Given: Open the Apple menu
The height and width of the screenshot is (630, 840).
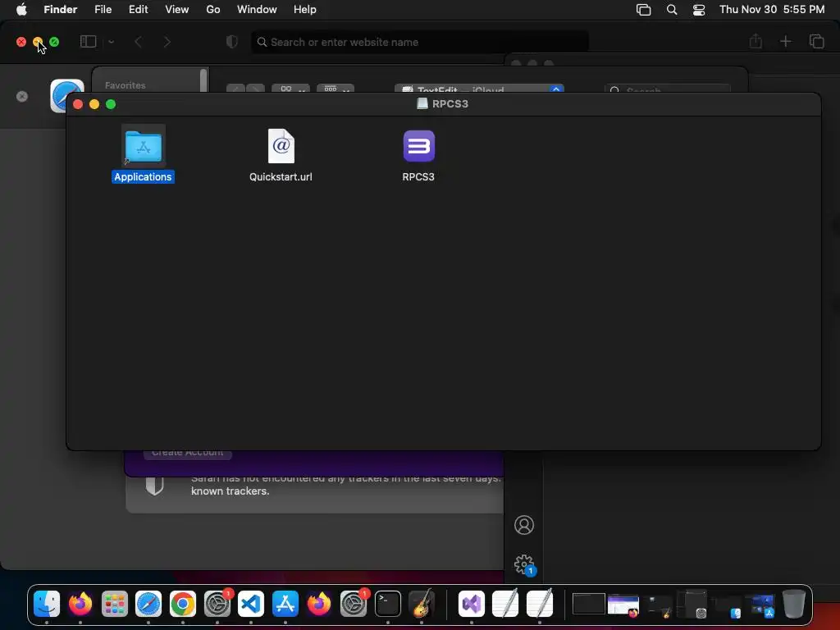Looking at the screenshot, I should click(21, 10).
